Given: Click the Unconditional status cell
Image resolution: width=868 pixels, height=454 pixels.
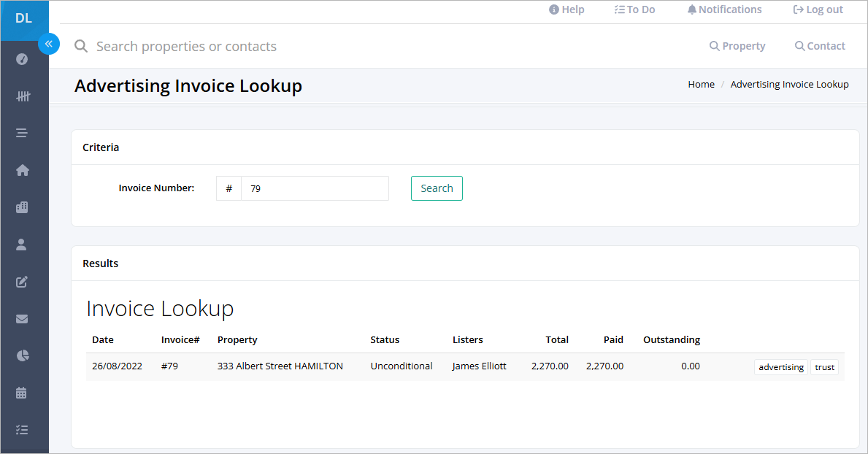Looking at the screenshot, I should coord(402,366).
